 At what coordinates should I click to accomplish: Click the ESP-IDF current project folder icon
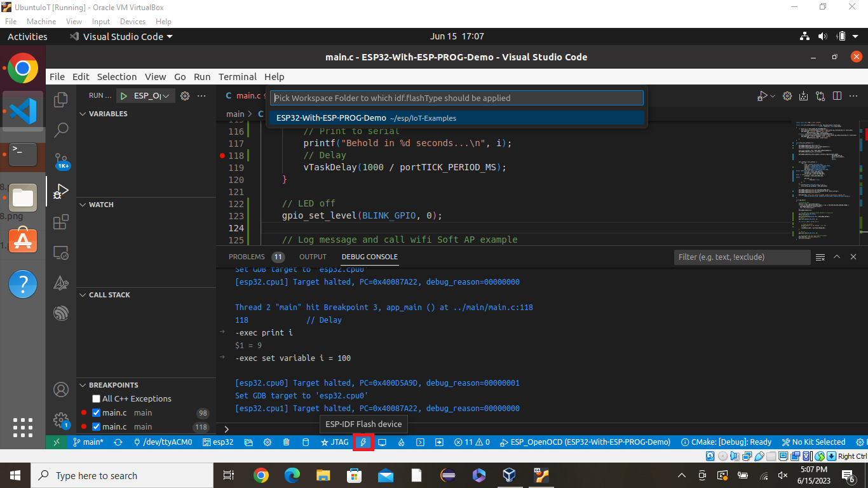click(x=248, y=442)
